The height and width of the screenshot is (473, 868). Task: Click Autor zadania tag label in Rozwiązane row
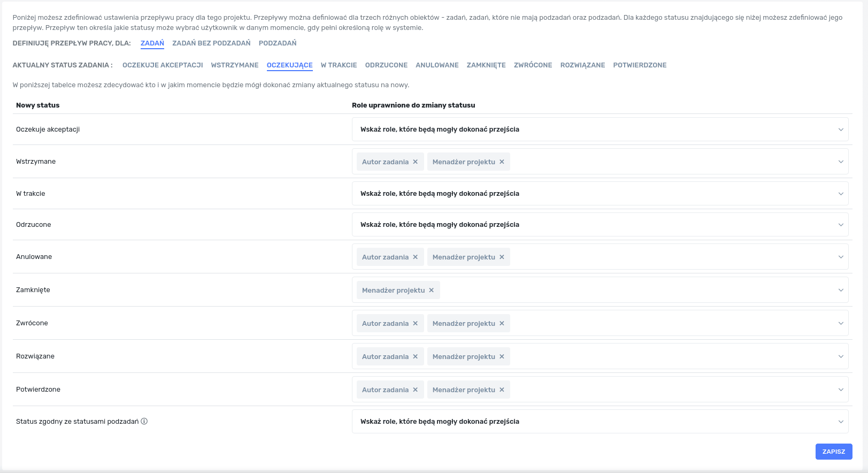click(x=385, y=356)
